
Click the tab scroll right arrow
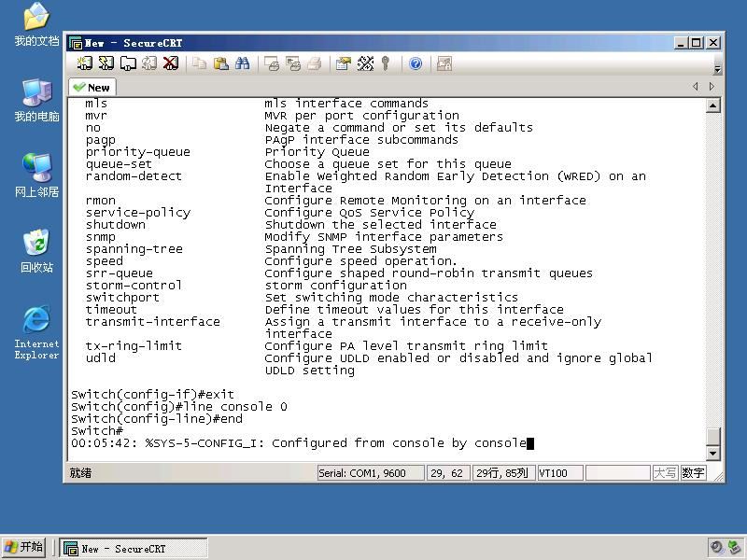[x=712, y=86]
